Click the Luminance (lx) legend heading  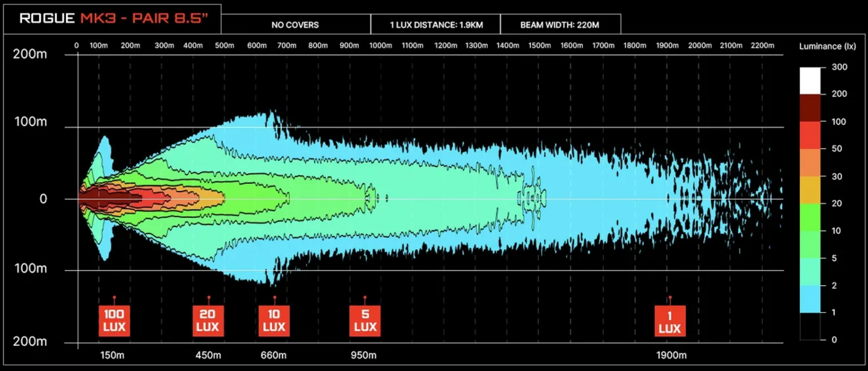point(828,46)
